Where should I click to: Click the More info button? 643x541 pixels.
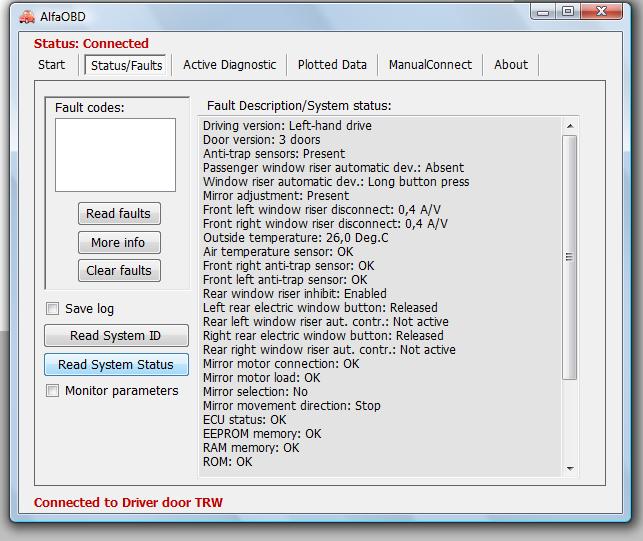click(119, 242)
